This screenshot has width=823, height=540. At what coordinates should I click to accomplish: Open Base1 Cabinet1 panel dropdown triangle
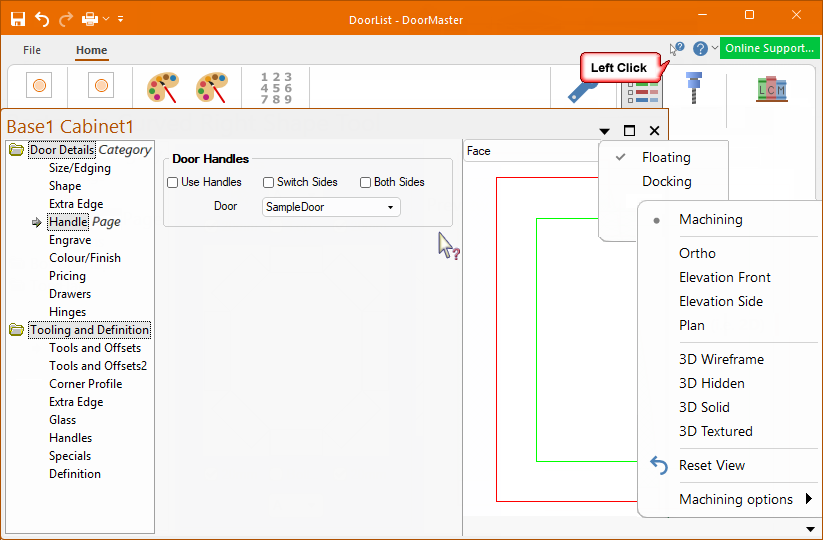tap(604, 131)
